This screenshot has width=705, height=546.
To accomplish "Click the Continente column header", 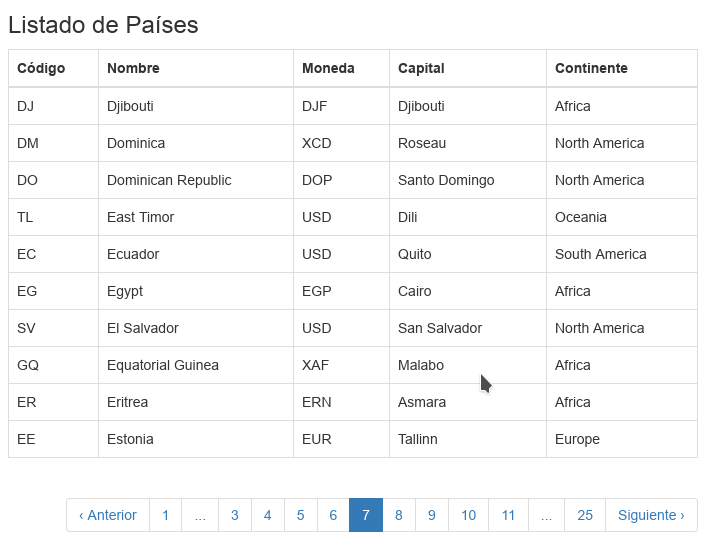I will click(591, 68).
